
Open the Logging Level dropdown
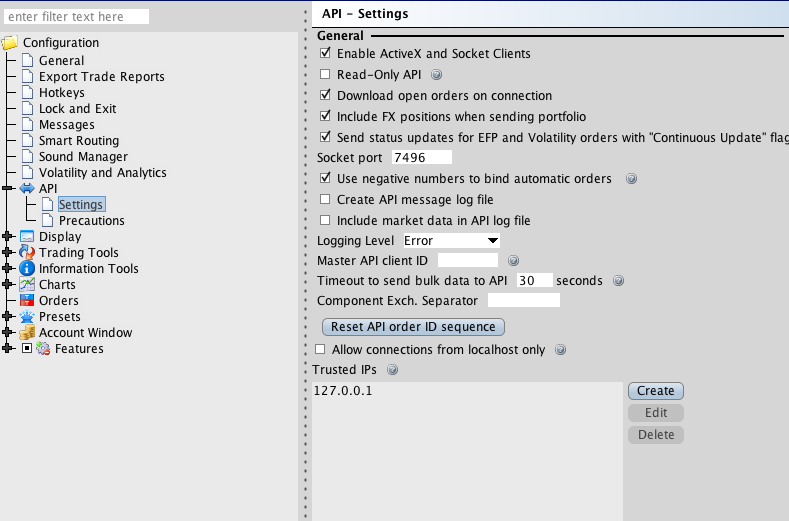(451, 241)
